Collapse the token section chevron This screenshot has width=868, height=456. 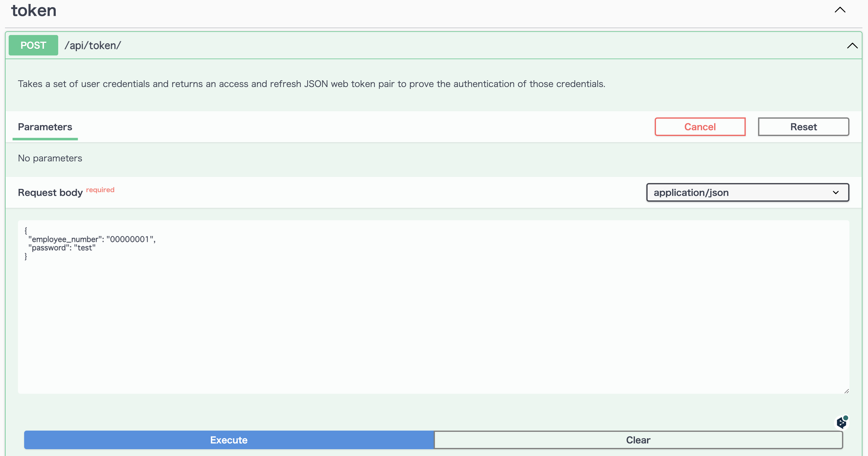coord(840,10)
